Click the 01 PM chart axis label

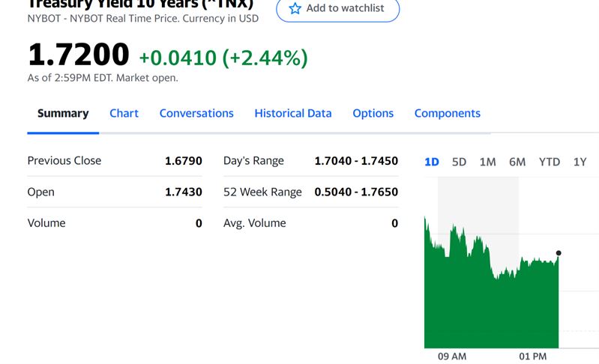coord(532,356)
